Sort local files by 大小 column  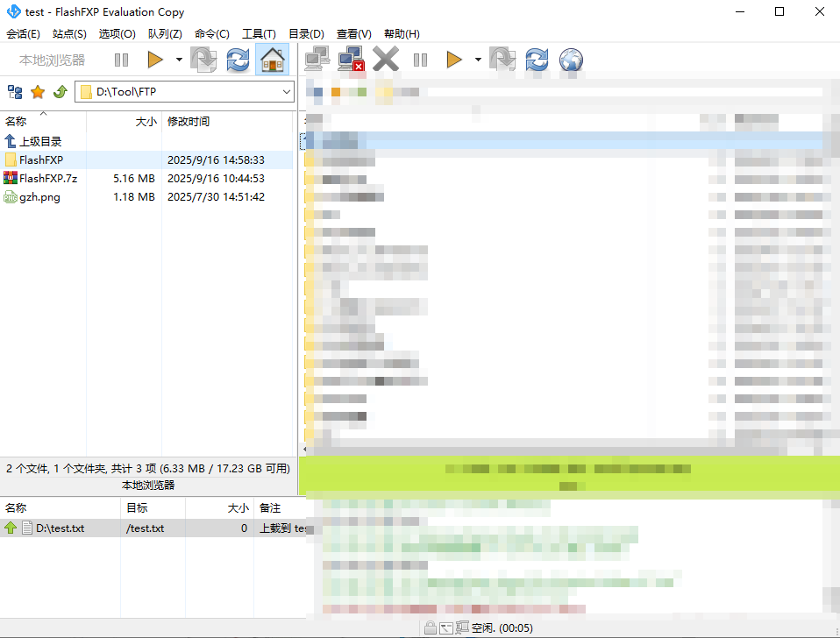[124, 122]
